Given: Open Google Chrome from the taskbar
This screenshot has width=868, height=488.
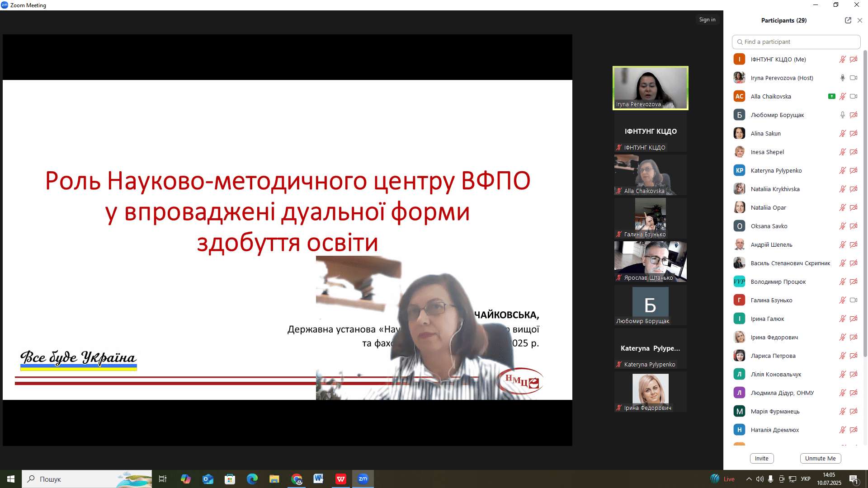Looking at the screenshot, I should [x=297, y=479].
